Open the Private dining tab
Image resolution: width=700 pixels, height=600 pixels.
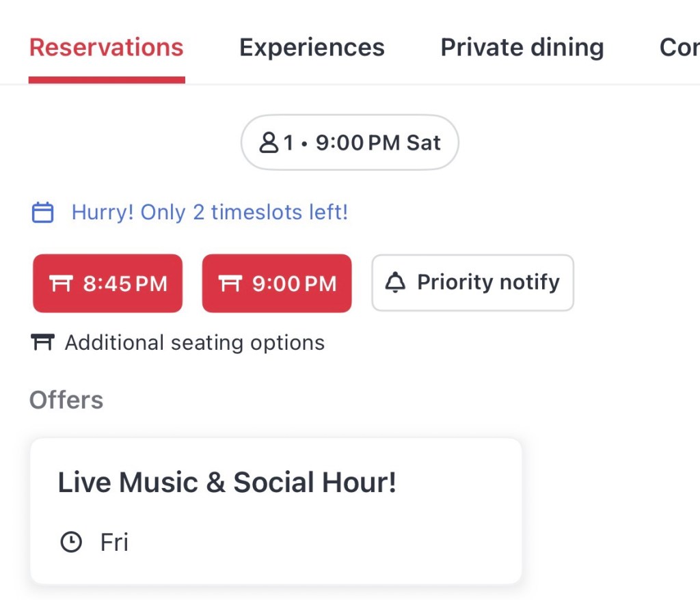click(x=522, y=48)
